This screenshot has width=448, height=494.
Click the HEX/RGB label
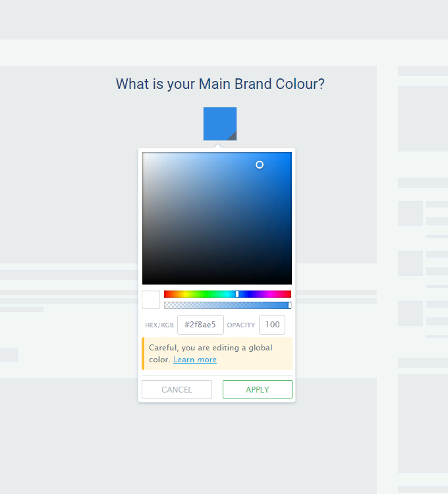pyautogui.click(x=159, y=325)
